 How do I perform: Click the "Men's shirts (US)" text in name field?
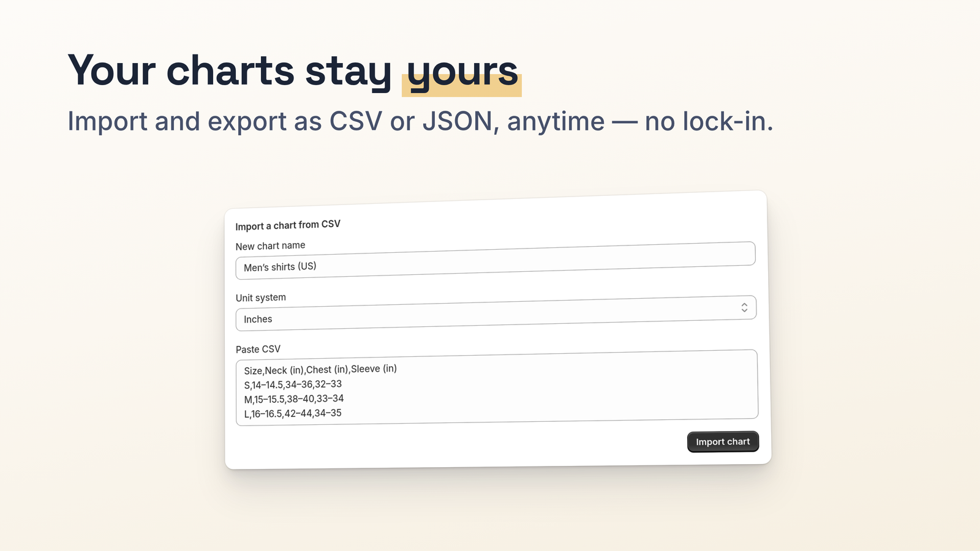(x=280, y=267)
